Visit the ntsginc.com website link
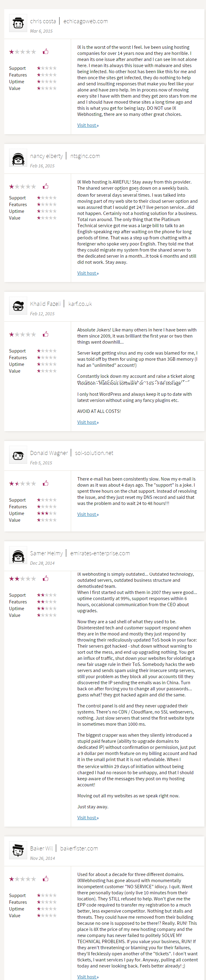206x980 pixels. pyautogui.click(x=85, y=156)
